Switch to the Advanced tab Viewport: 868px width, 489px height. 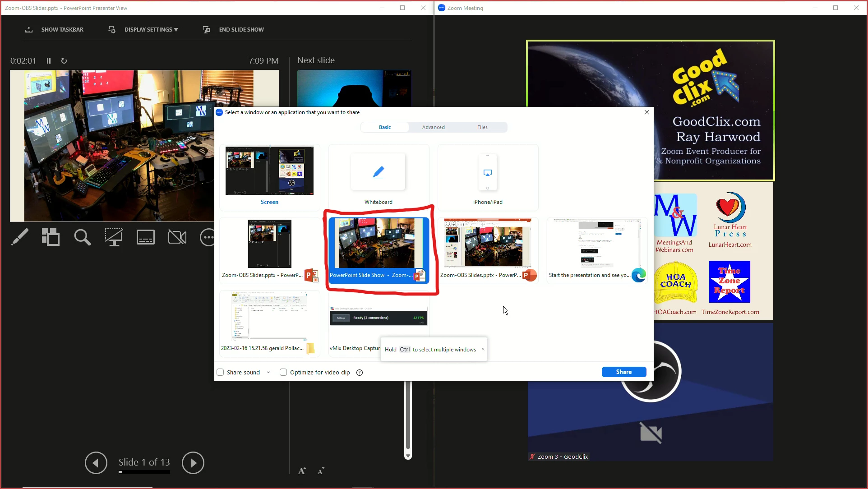pyautogui.click(x=433, y=127)
